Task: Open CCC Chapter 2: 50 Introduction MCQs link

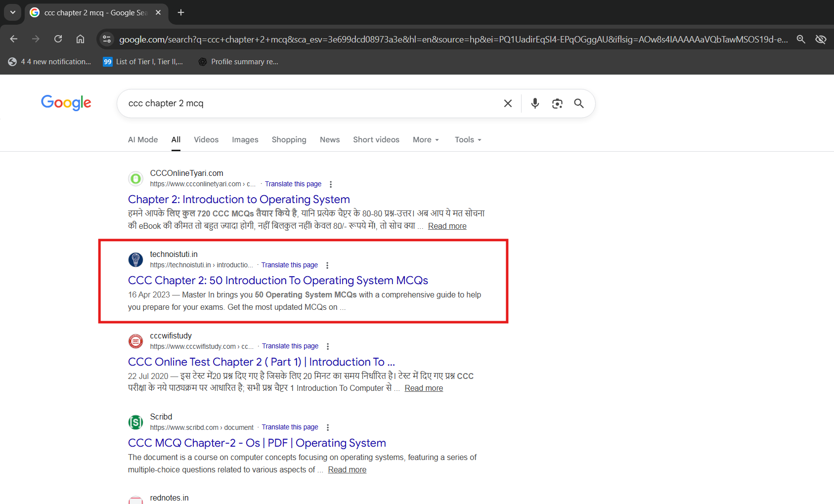Action: (x=278, y=281)
